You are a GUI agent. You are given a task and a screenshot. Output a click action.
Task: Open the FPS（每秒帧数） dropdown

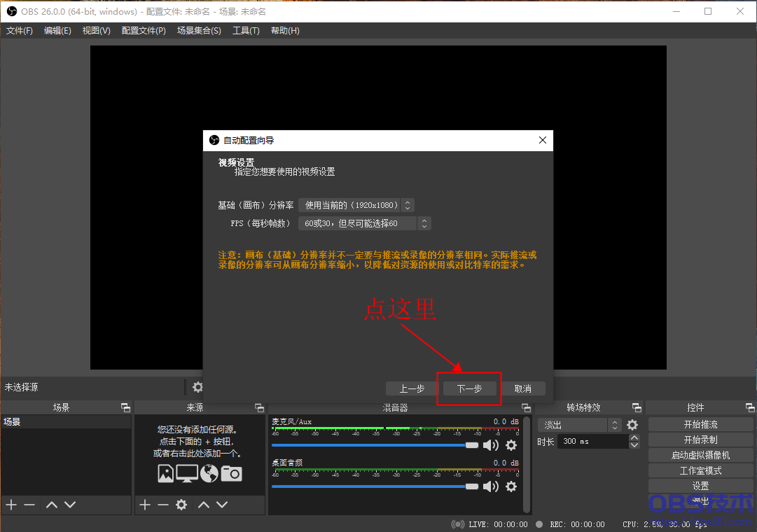tap(365, 223)
